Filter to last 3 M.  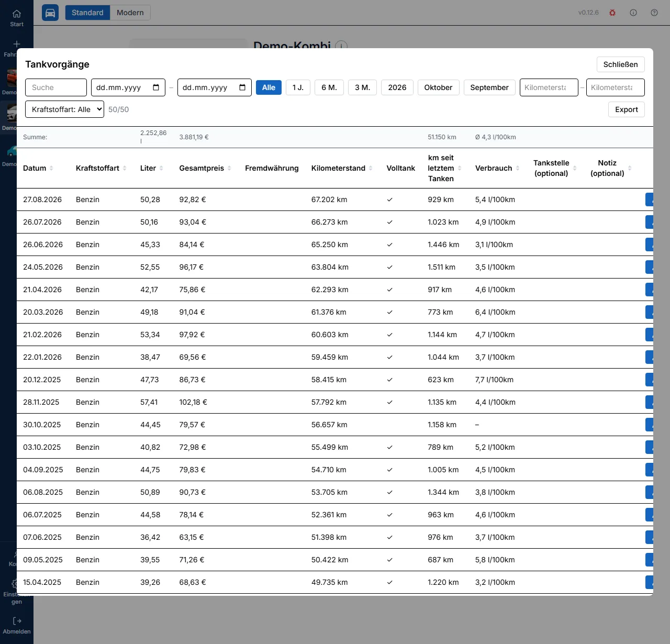362,87
